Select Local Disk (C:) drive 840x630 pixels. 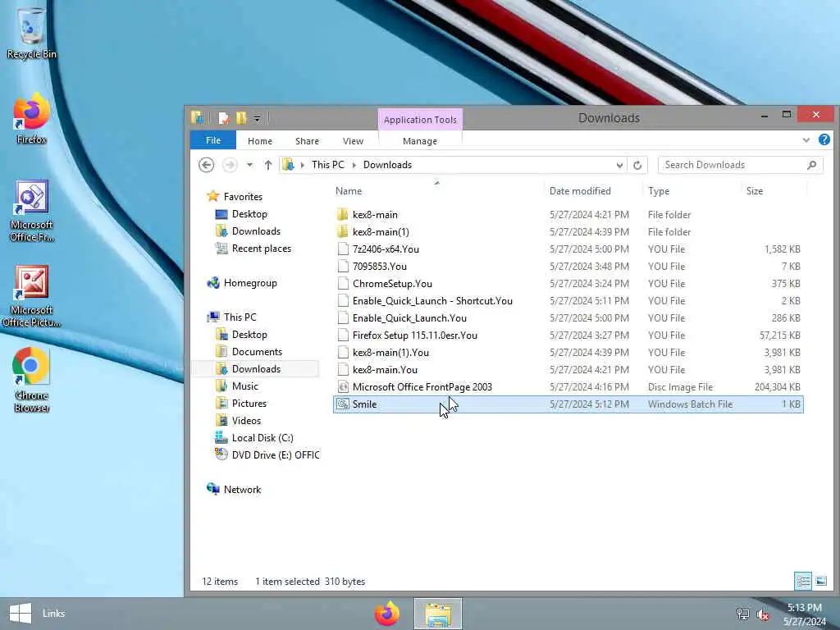[262, 438]
